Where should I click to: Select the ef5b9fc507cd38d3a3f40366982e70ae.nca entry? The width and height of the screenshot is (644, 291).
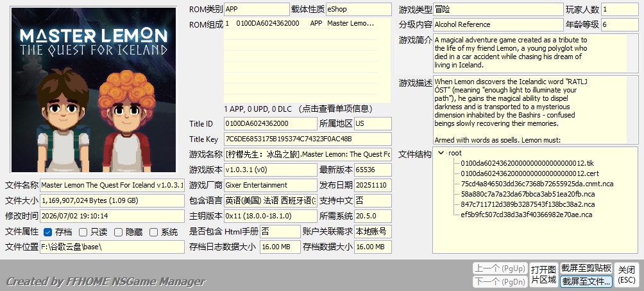coord(526,215)
